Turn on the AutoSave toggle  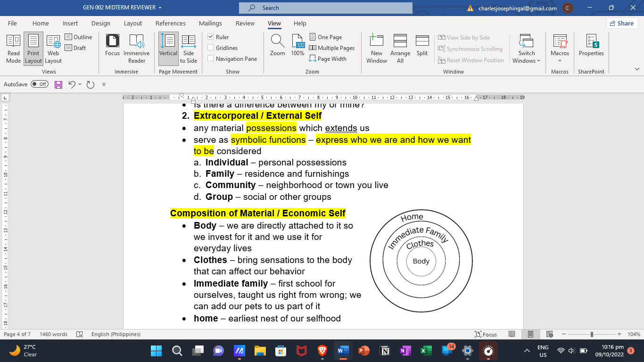(x=40, y=84)
